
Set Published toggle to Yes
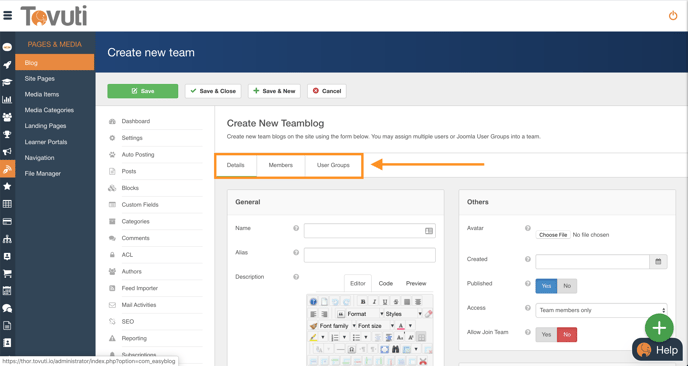click(546, 286)
